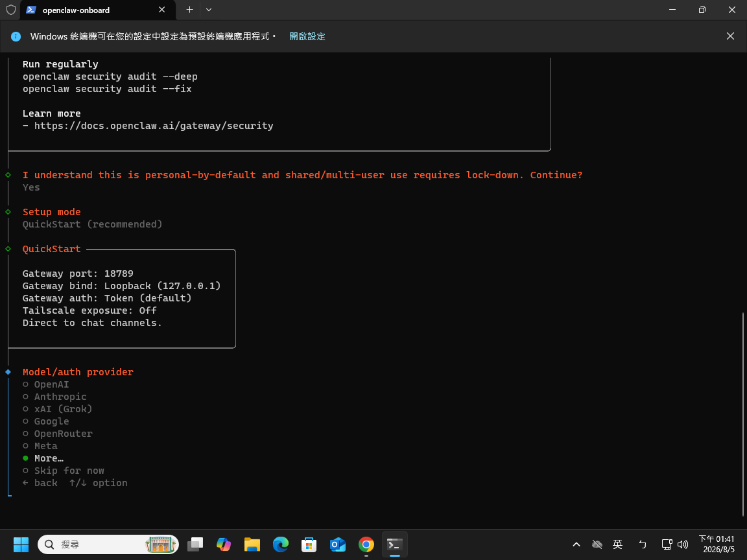Click the 'Gateway bind: Loopback (127.0.0.1)' line

click(121, 286)
